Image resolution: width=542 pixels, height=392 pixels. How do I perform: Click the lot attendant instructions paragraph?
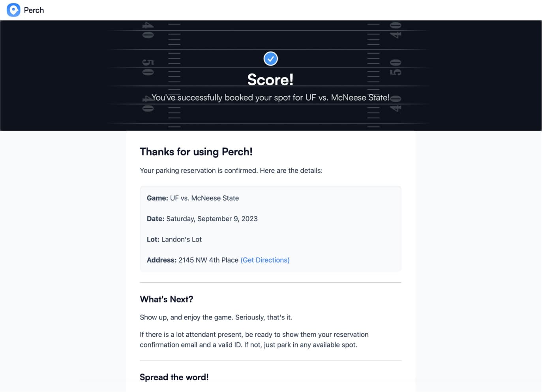pos(254,340)
